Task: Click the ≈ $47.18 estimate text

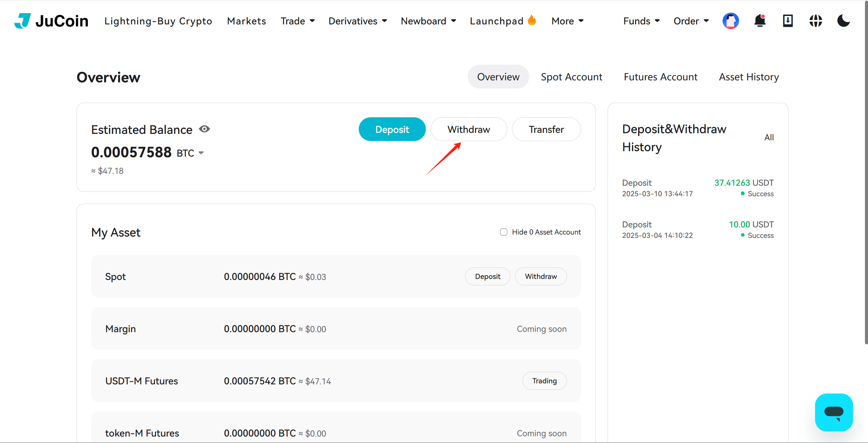Action: pos(107,171)
